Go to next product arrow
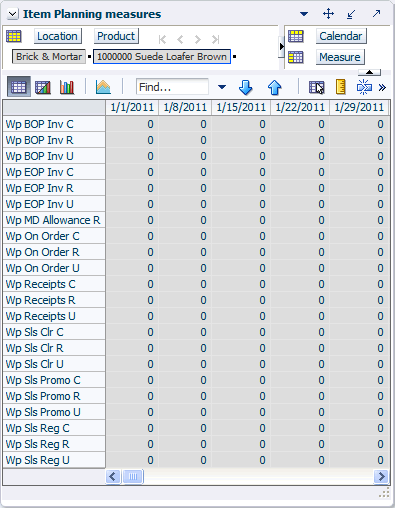Viewport: 395px width, 508px height. point(198,40)
